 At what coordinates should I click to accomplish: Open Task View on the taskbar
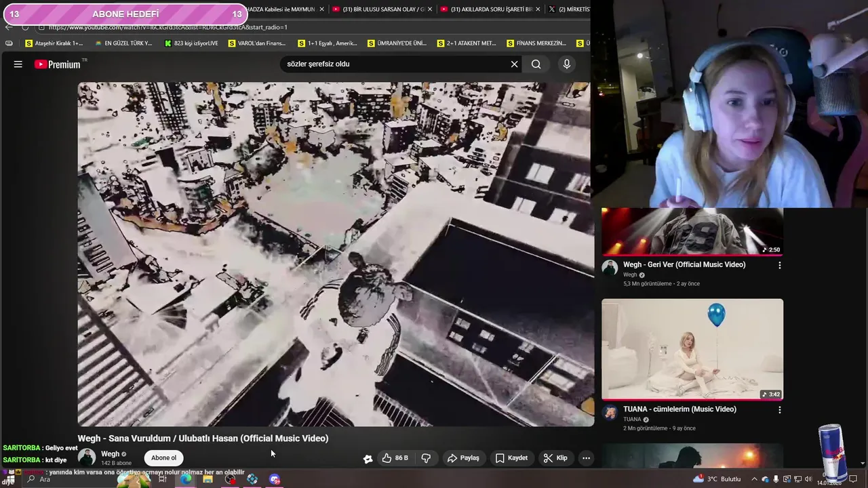tap(163, 479)
